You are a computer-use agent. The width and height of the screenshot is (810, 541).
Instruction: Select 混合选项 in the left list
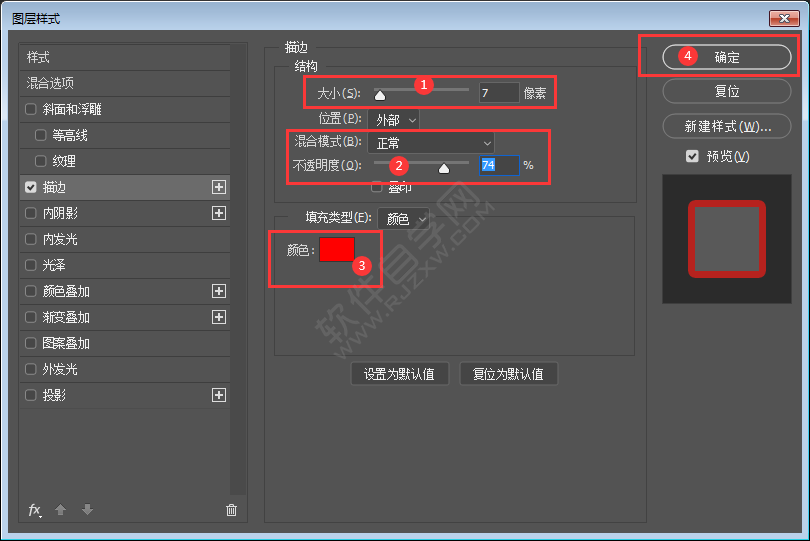(x=50, y=83)
